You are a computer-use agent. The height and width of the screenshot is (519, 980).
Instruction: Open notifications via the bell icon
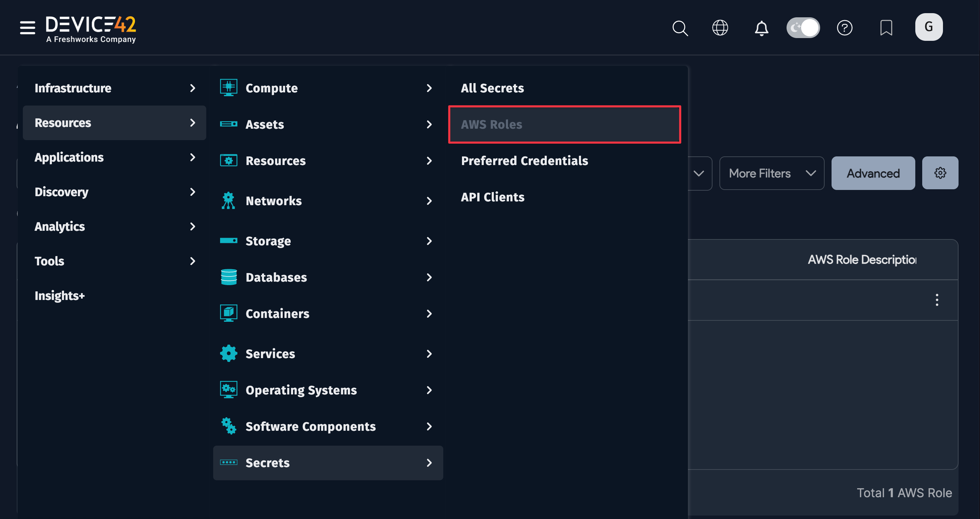[761, 27]
